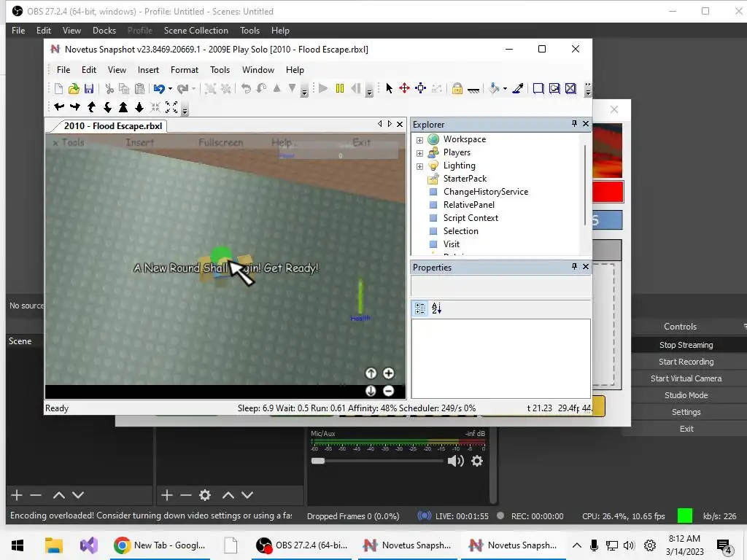This screenshot has height=560, width=747.
Task: Expand the Players tree node
Action: [419, 153]
